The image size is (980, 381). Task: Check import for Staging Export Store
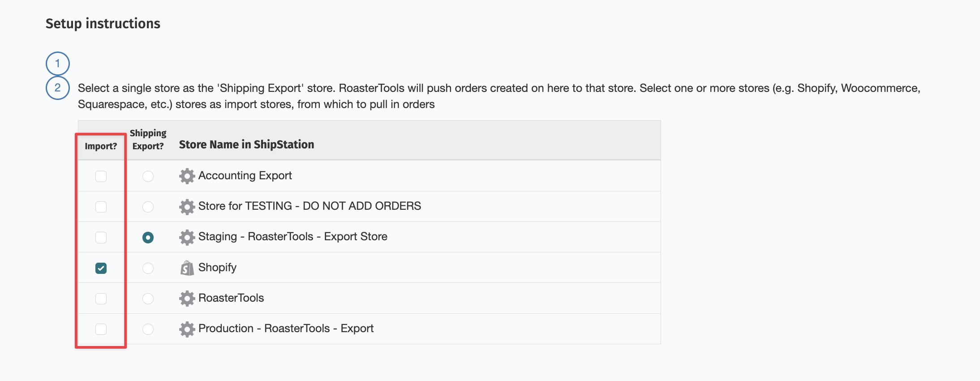[101, 237]
